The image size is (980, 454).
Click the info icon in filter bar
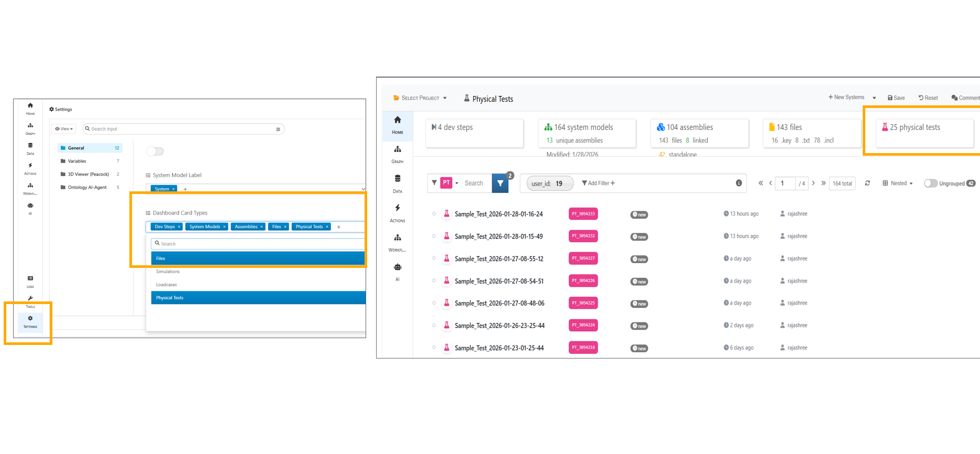point(739,183)
